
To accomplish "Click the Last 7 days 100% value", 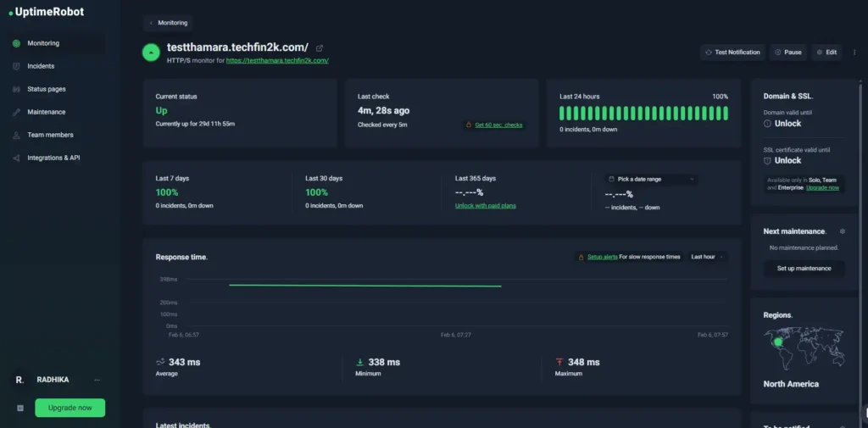I will click(x=167, y=192).
